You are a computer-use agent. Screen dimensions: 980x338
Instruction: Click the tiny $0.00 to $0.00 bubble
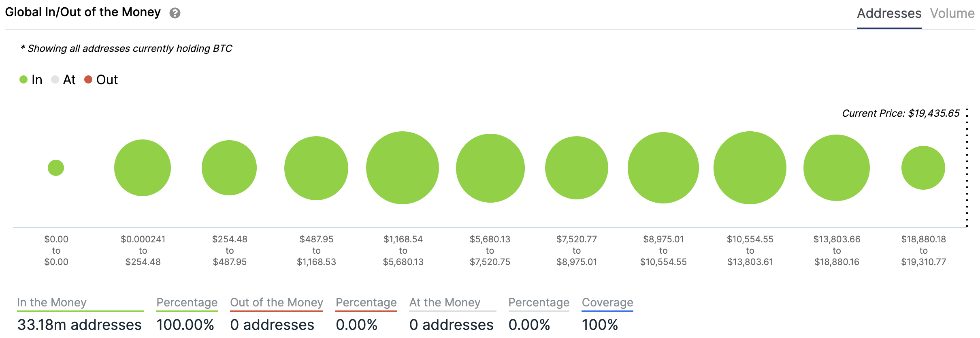56,168
